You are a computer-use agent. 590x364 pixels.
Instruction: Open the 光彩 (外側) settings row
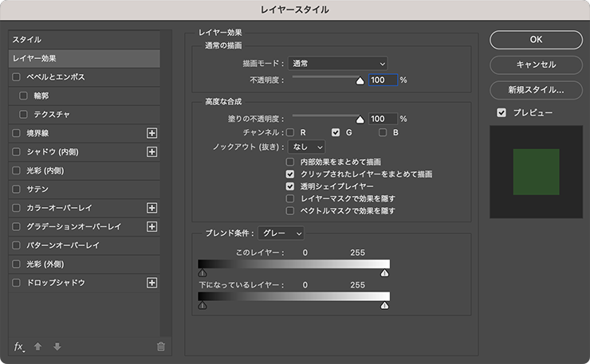(x=85, y=264)
